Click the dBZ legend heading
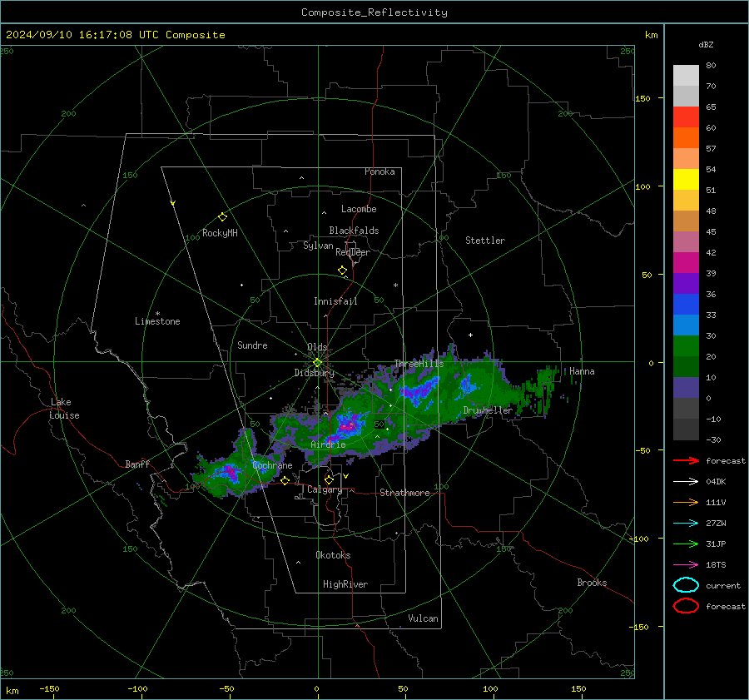The width and height of the screenshot is (749, 700). coord(706,44)
